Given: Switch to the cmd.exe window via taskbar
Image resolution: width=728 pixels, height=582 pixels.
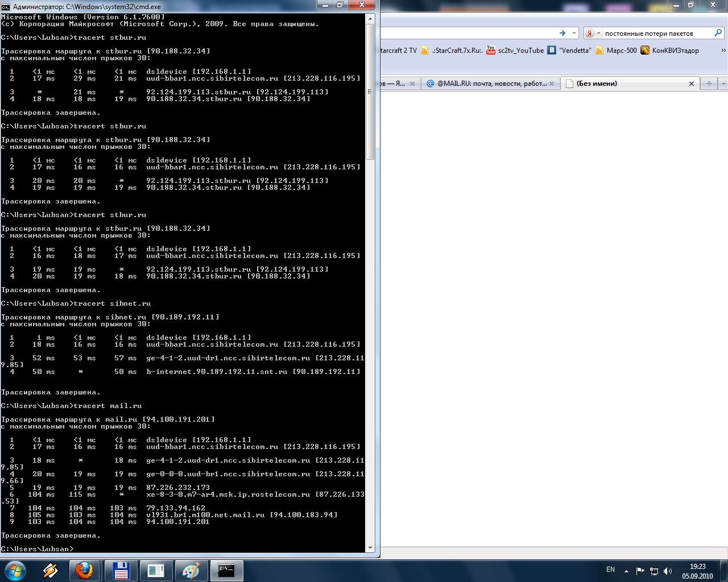Looking at the screenshot, I should tap(226, 570).
